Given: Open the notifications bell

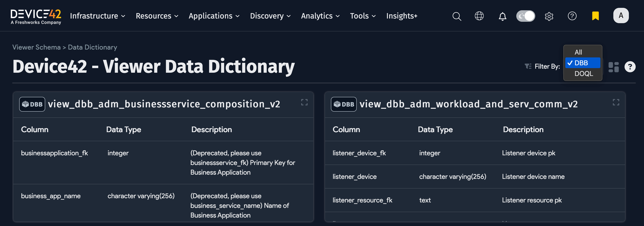Looking at the screenshot, I should [x=502, y=16].
